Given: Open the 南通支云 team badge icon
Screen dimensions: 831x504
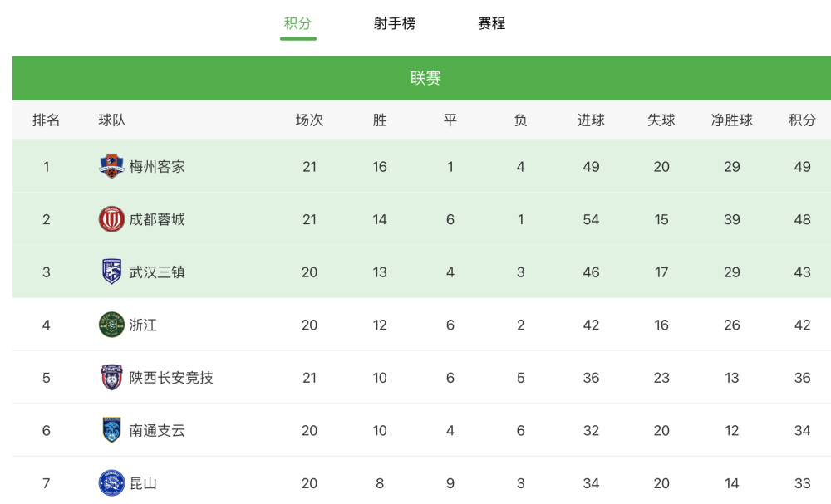Looking at the screenshot, I should [x=111, y=430].
